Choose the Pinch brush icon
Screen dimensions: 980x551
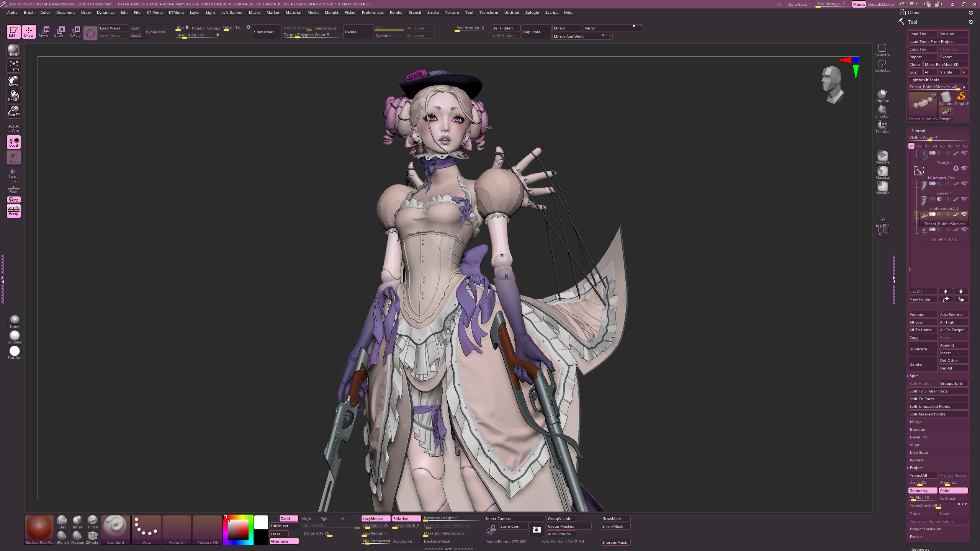tap(93, 522)
